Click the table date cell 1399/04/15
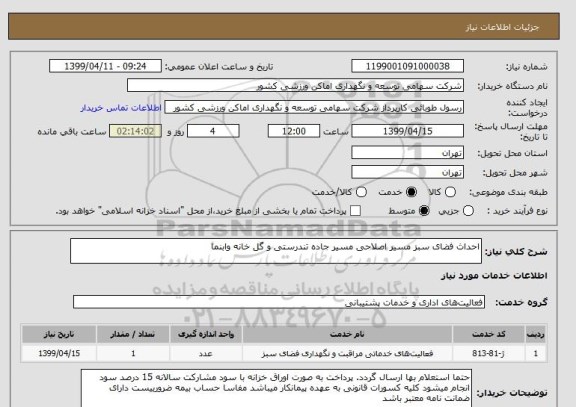 click(59, 353)
